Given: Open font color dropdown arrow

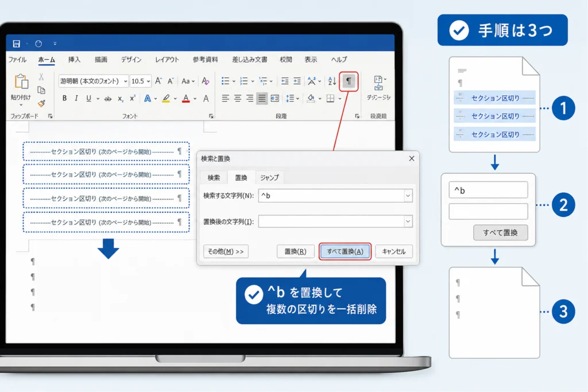Looking at the screenshot, I should [195, 99].
